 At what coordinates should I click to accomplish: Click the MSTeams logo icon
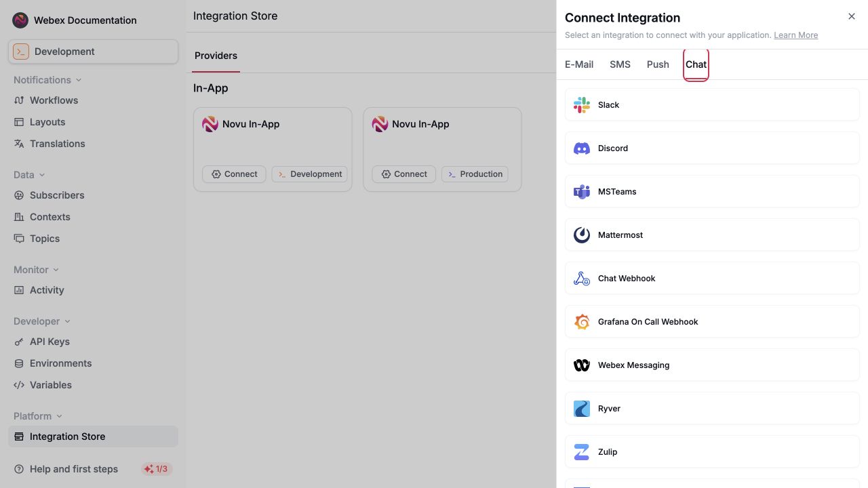coord(582,192)
